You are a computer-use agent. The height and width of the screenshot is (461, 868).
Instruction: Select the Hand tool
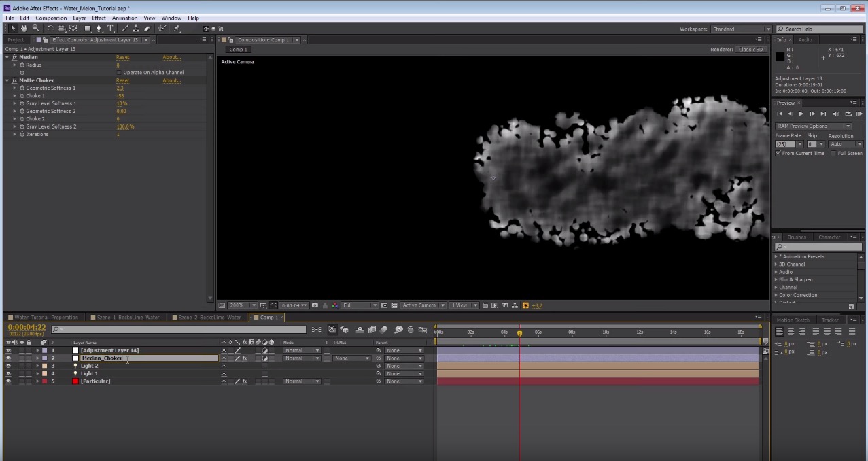click(22, 28)
